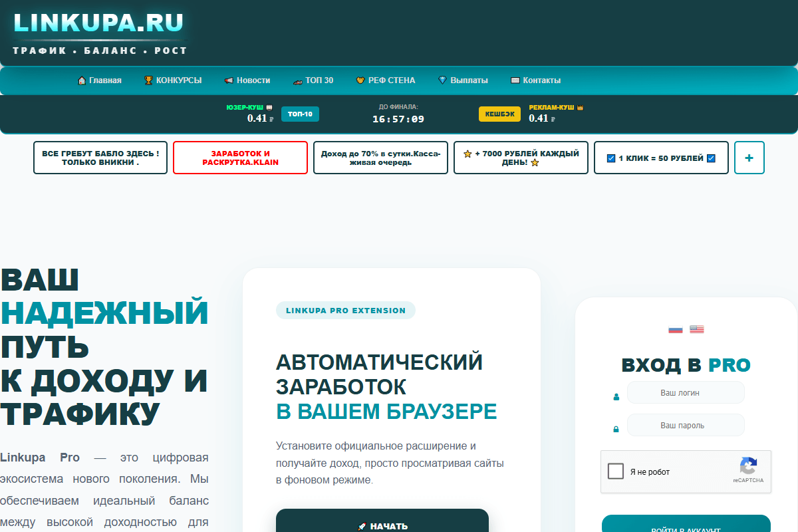Click the sneaker icon beside ТОП 30
Viewport: 798px width, 532px height.
pyautogui.click(x=298, y=81)
